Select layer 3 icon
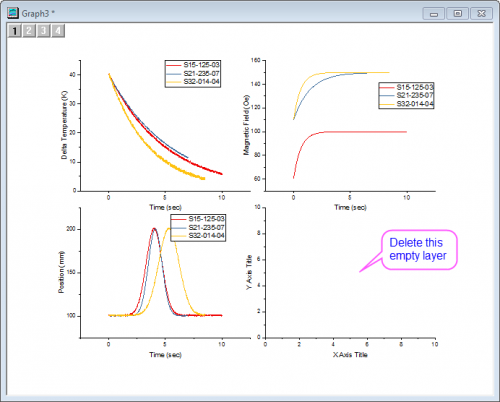This screenshot has width=500, height=402. 43,31
